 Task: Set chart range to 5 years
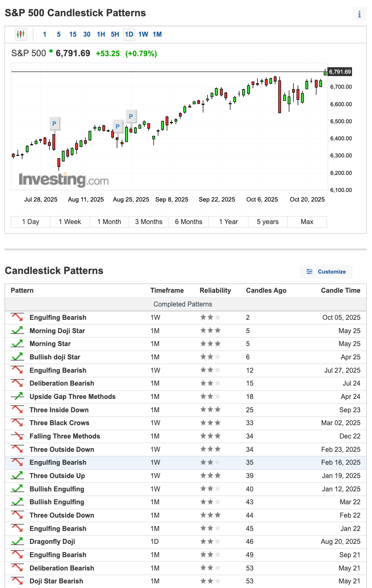pyautogui.click(x=268, y=222)
